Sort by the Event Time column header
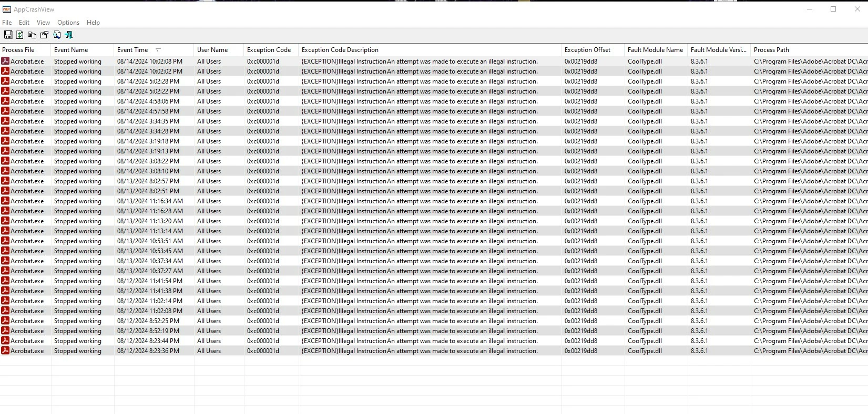Image resolution: width=868 pixels, height=414 pixels. (x=154, y=50)
